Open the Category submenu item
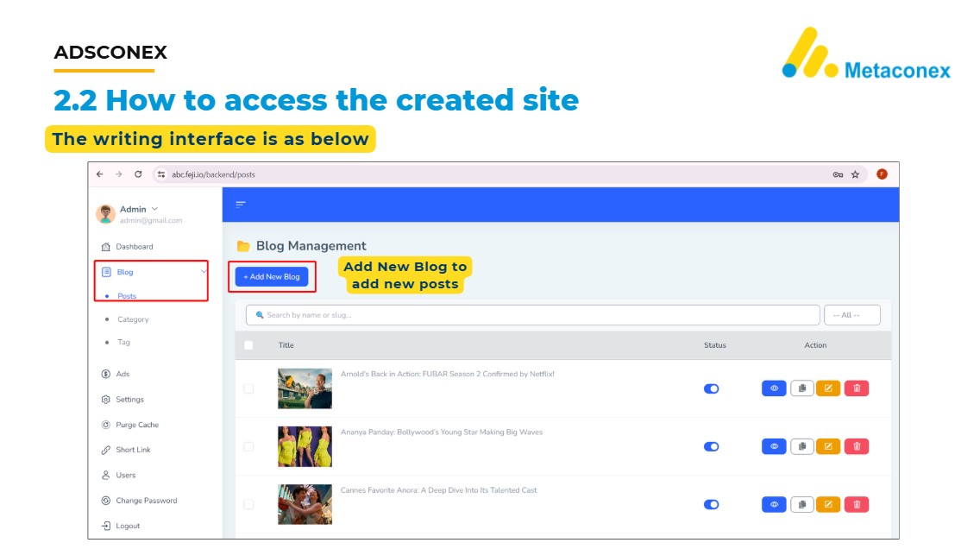Screen dimensions: 980x549 (133, 319)
